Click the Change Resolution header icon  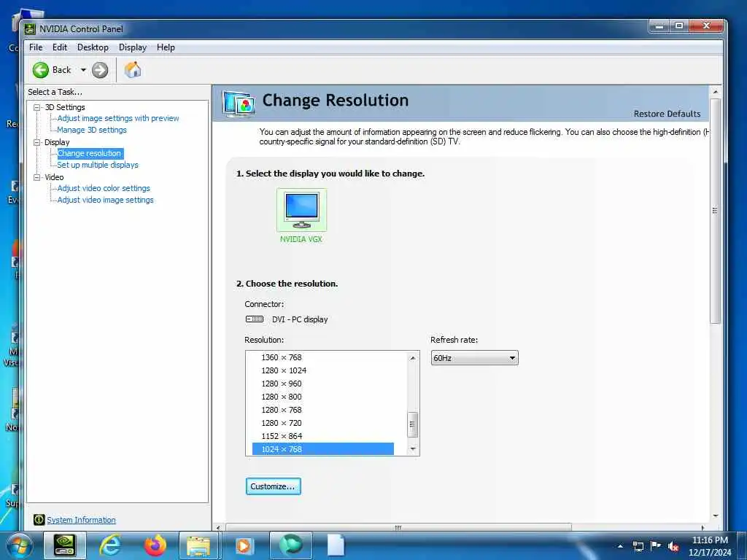239,103
